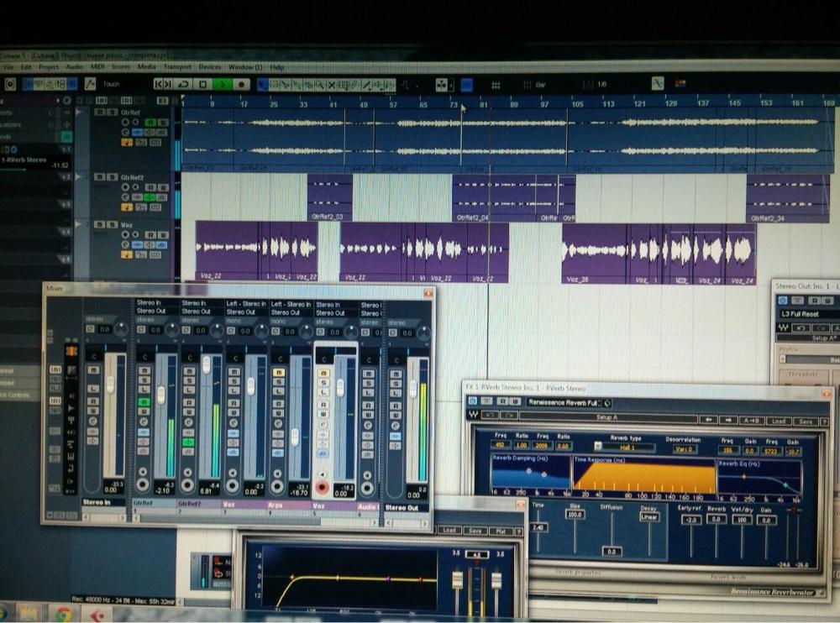This screenshot has height=623, width=840.
Task: Unmute the Arps channel in Mixer
Action: coord(278,372)
